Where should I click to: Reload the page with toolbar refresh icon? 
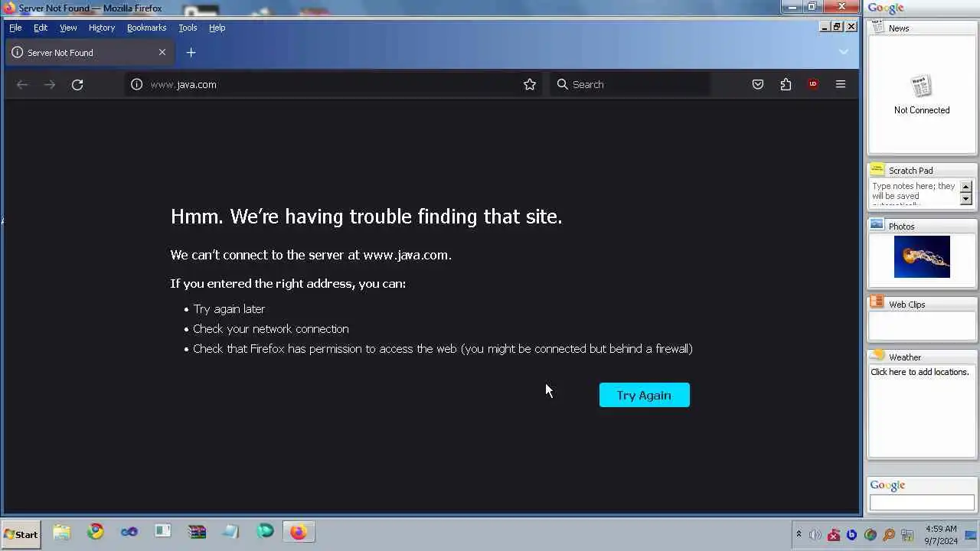click(x=77, y=84)
